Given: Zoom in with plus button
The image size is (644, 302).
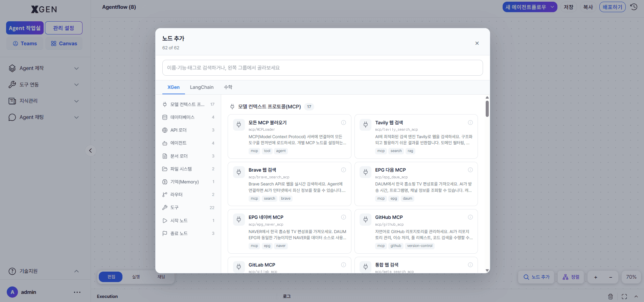Looking at the screenshot, I should (596, 277).
